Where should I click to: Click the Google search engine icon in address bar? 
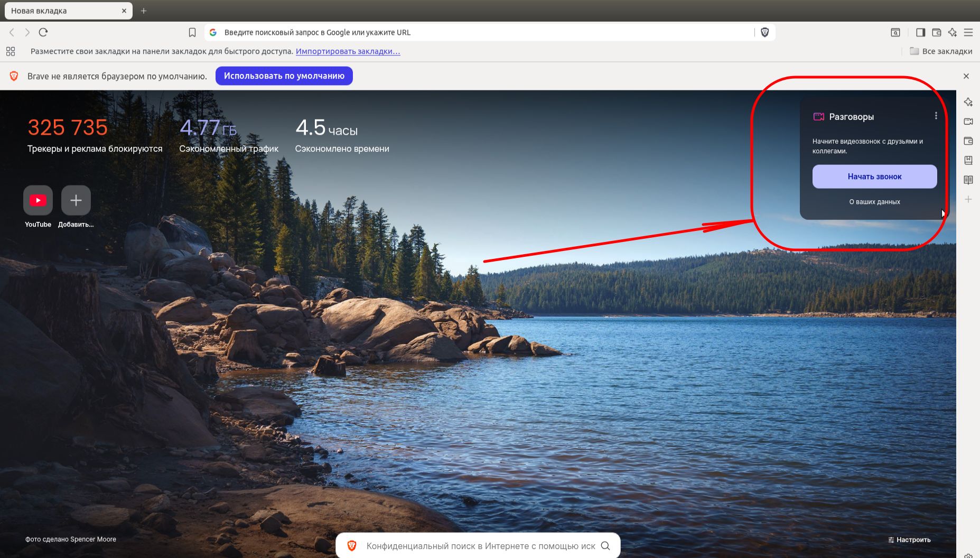coord(213,32)
